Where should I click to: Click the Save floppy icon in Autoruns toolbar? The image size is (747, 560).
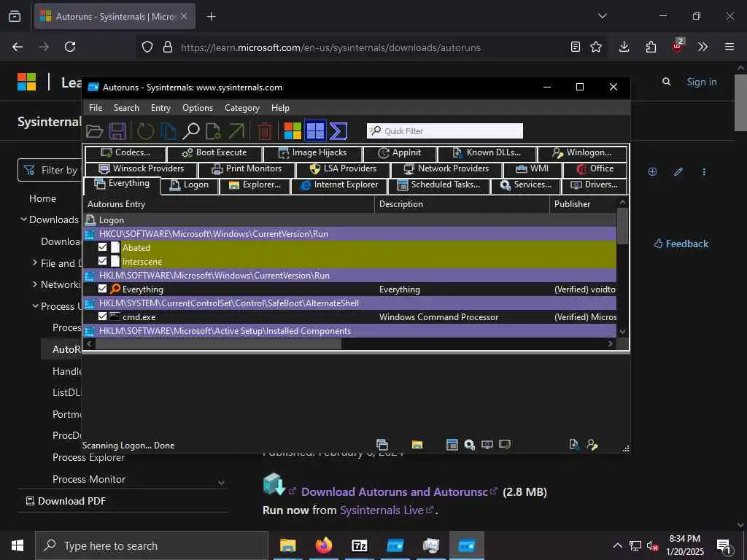click(x=117, y=131)
